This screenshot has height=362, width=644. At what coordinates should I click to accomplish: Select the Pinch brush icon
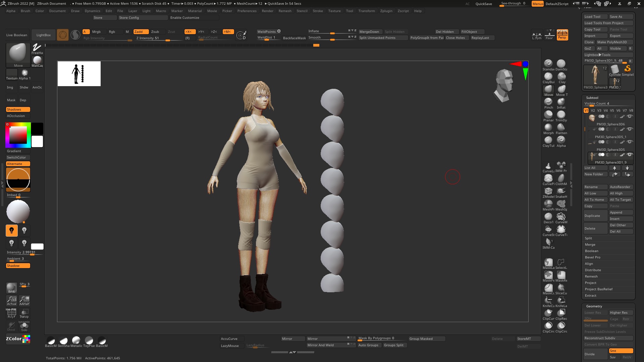[548, 102]
